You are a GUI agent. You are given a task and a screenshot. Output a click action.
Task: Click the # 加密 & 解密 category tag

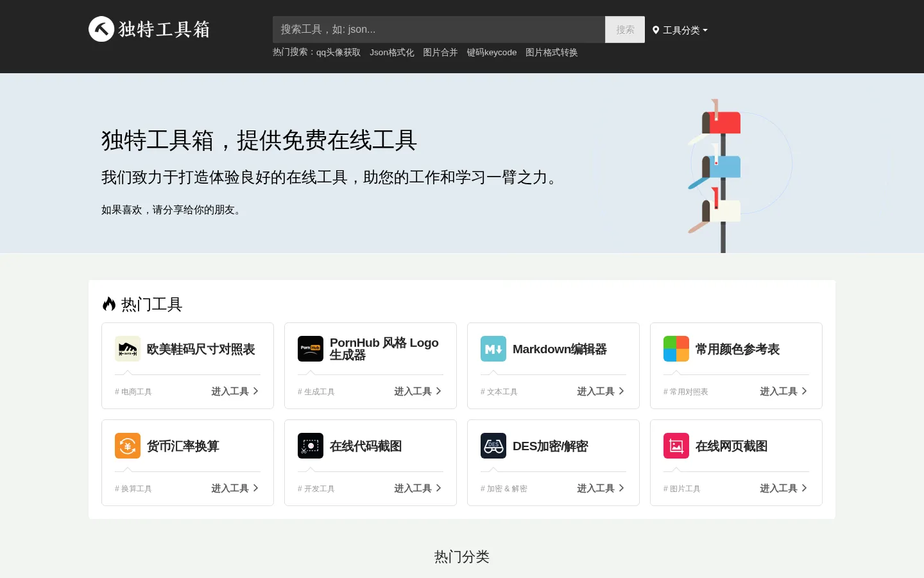(504, 489)
